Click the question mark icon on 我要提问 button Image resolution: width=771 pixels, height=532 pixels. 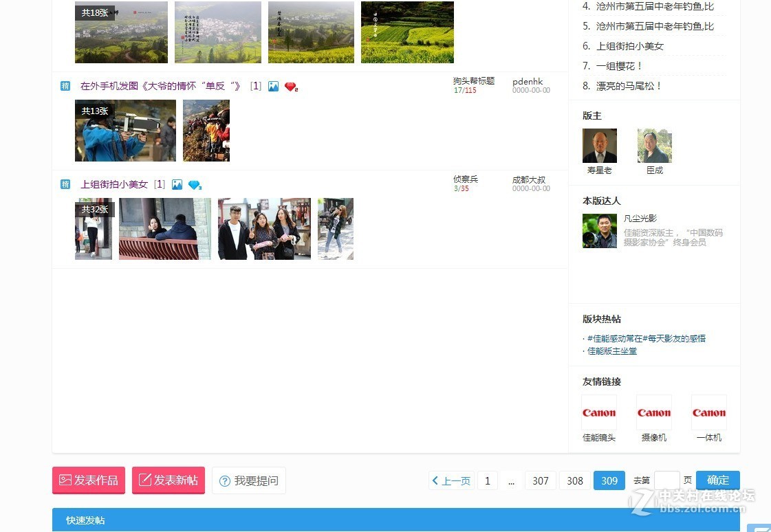(223, 480)
